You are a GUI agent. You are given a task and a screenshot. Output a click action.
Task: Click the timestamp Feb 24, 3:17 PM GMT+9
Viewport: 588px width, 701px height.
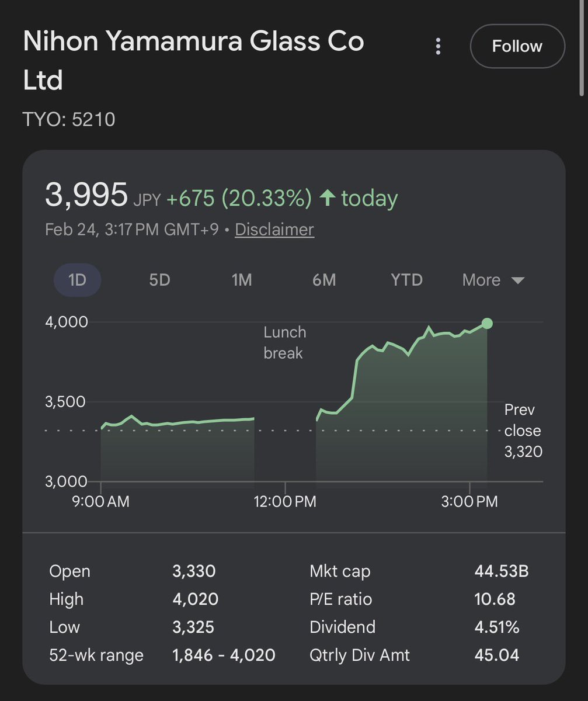[132, 230]
